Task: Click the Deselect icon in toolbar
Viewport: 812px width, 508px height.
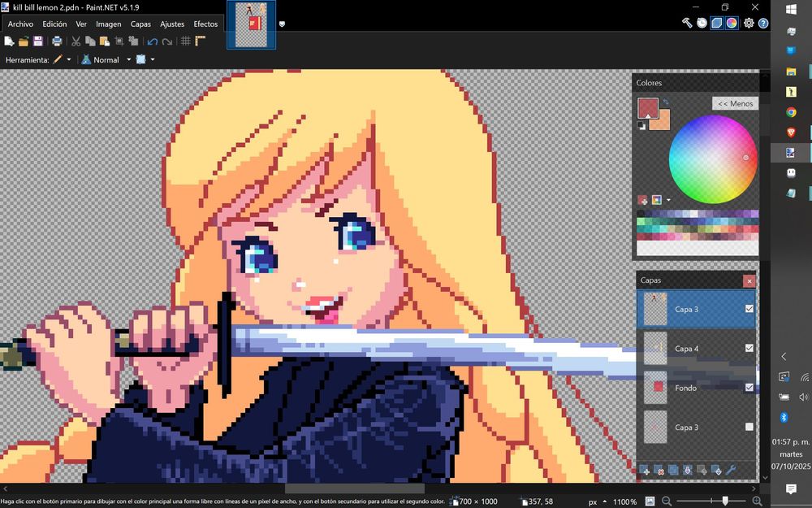Action: pyautogui.click(x=134, y=41)
